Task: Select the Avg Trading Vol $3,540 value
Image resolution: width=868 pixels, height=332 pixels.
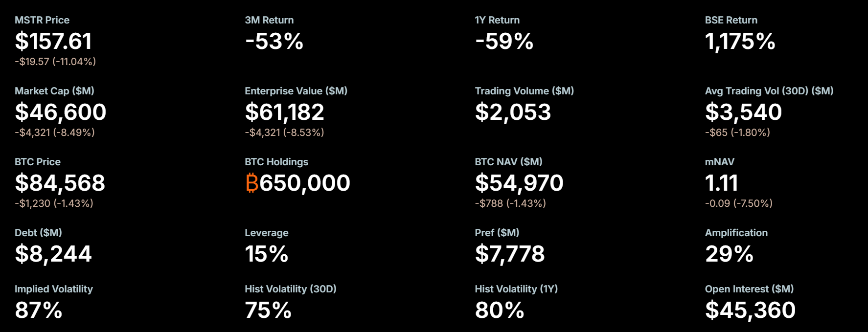Action: (743, 112)
